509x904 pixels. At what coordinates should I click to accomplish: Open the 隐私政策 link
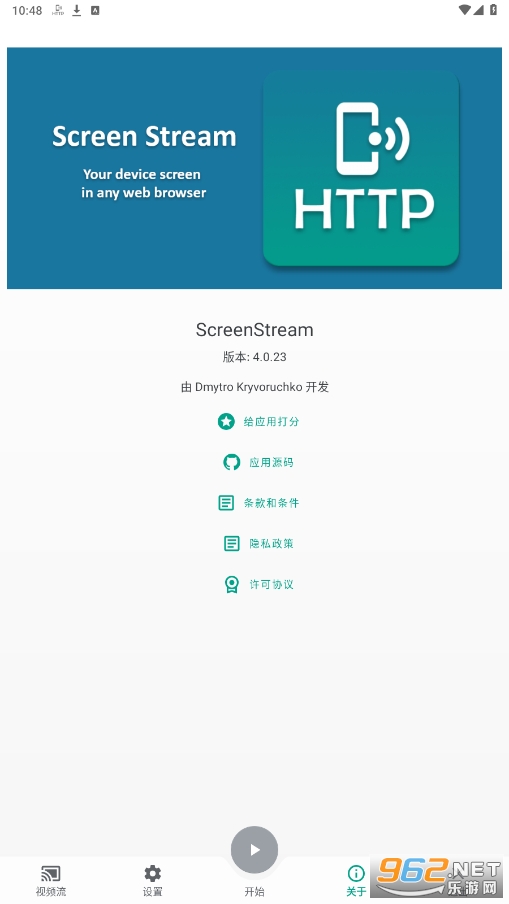[271, 543]
